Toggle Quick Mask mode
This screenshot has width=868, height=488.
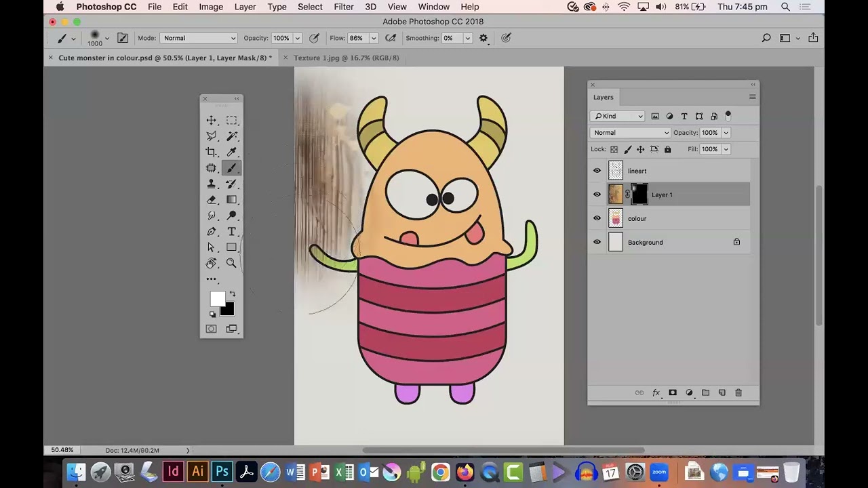[x=212, y=329]
